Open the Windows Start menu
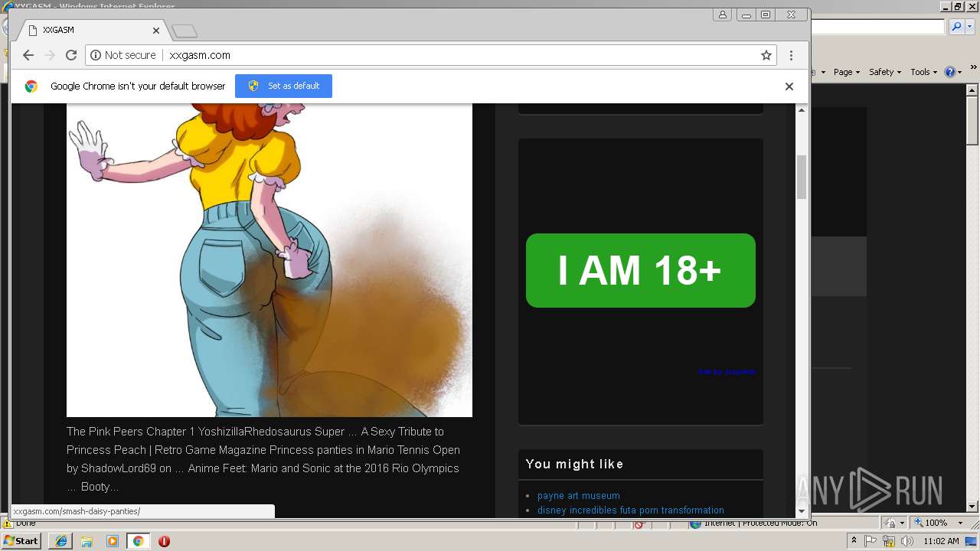 [21, 541]
